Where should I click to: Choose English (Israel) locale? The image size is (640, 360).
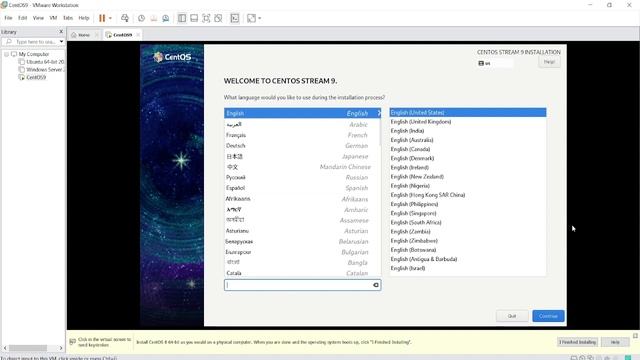click(x=468, y=268)
